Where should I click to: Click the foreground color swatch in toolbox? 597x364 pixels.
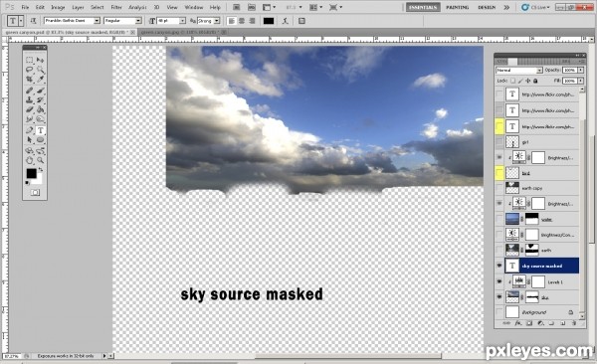point(31,174)
